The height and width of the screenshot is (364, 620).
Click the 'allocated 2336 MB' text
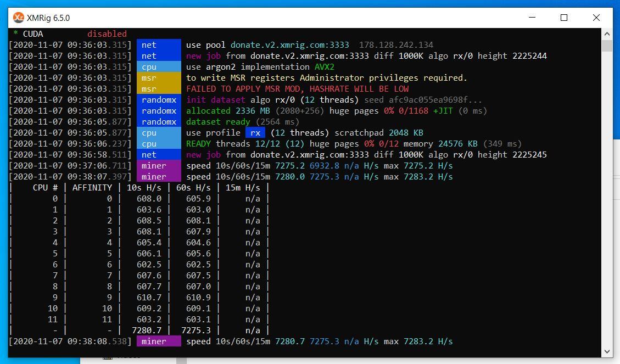[228, 111]
